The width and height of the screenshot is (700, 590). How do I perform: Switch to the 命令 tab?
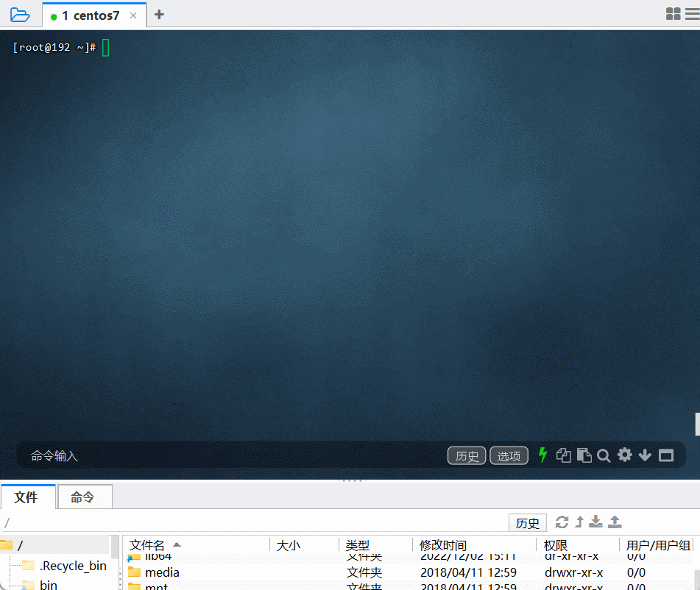pos(84,497)
